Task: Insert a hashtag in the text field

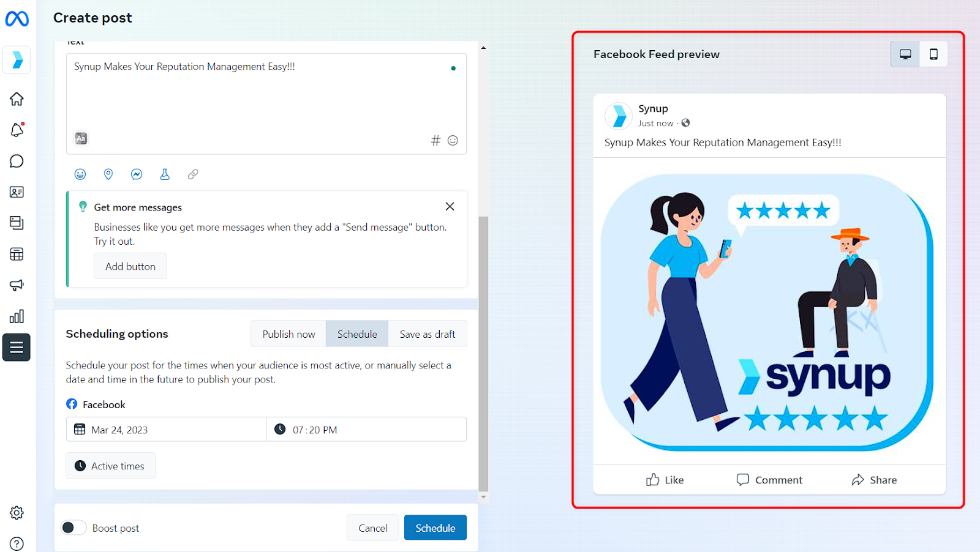Action: (435, 140)
